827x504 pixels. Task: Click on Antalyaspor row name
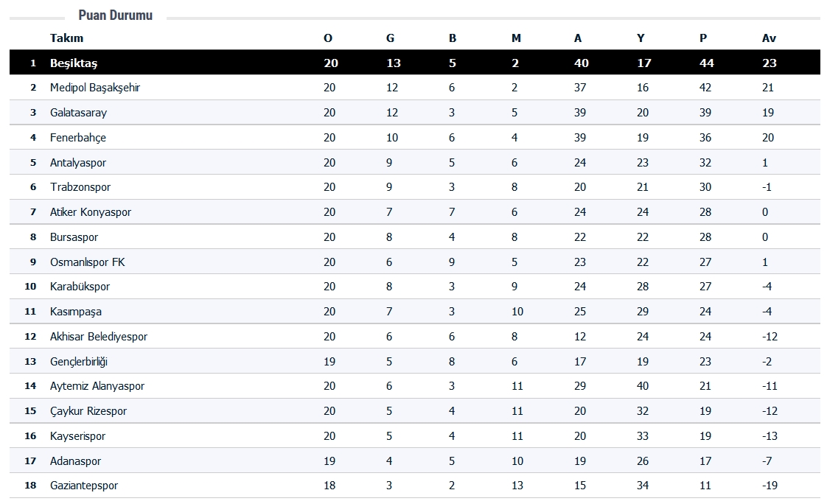[78, 163]
